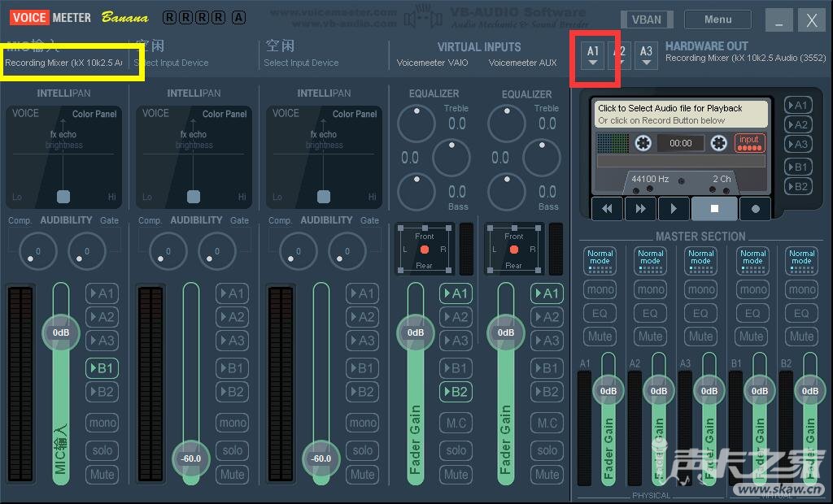This screenshot has height=504, width=833.
Task: Stop the cassette recorder playback
Action: 714,209
